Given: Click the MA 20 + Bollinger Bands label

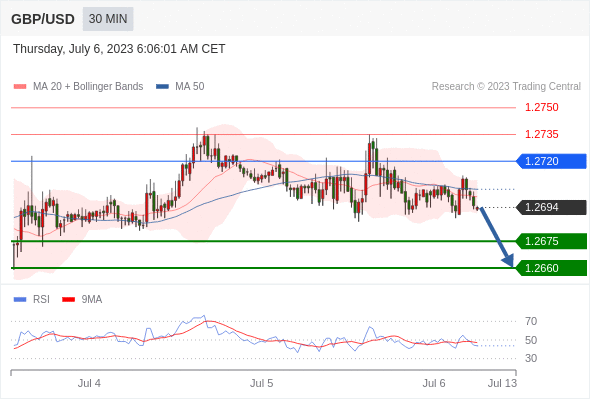Looking at the screenshot, I should coord(88,87).
